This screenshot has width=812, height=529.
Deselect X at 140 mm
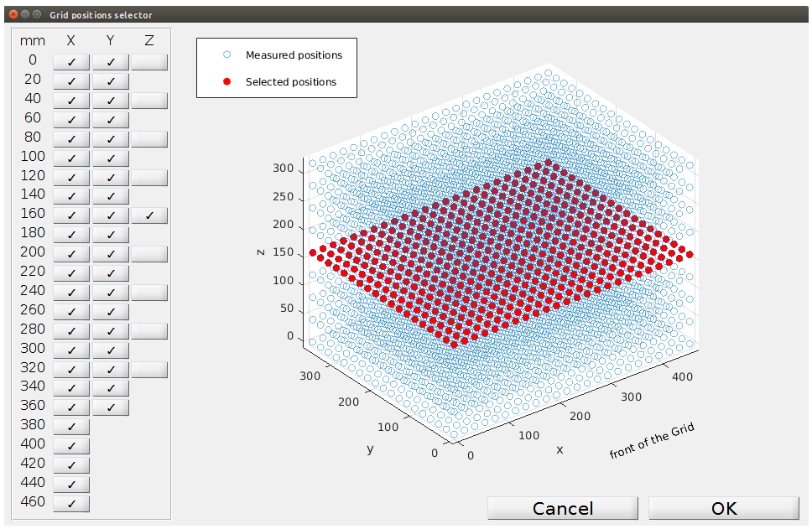pyautogui.click(x=71, y=196)
